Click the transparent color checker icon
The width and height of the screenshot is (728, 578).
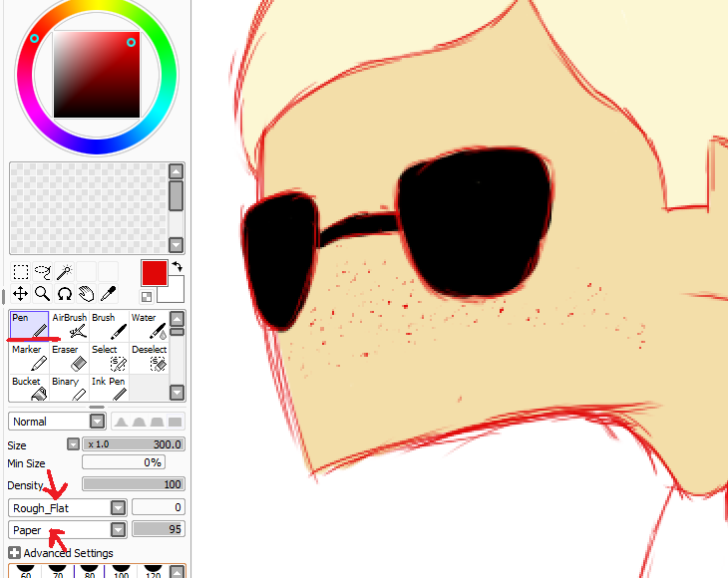click(147, 296)
